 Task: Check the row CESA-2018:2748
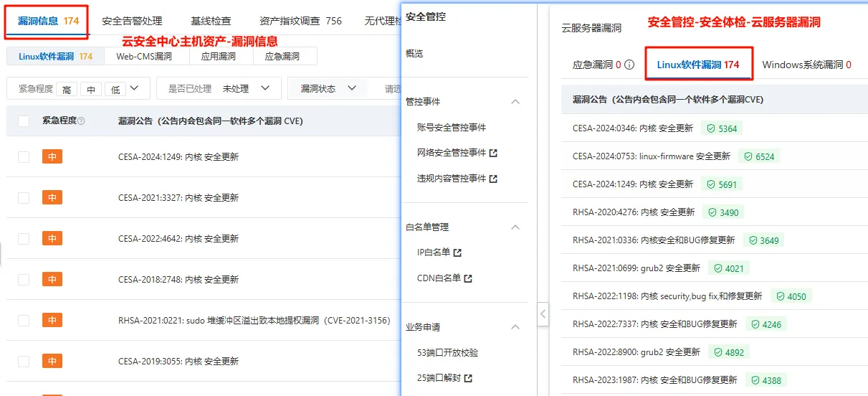[24, 279]
